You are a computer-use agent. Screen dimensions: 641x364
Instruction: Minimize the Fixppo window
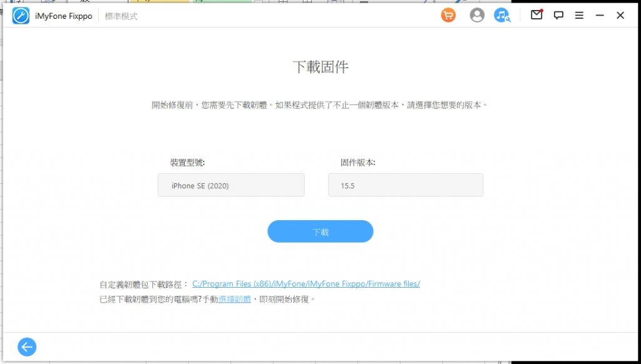(x=600, y=16)
